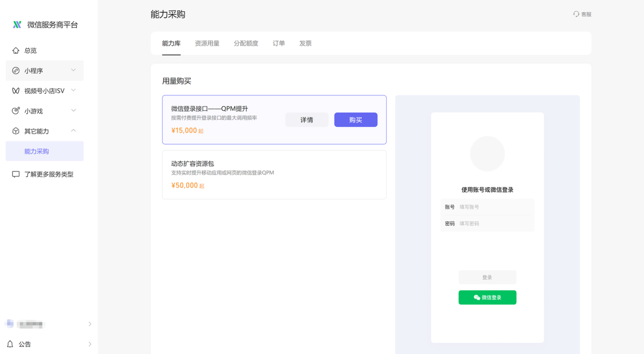Open the 公告 arrow
Screen dimensions: 644x354
[x=90, y=344]
